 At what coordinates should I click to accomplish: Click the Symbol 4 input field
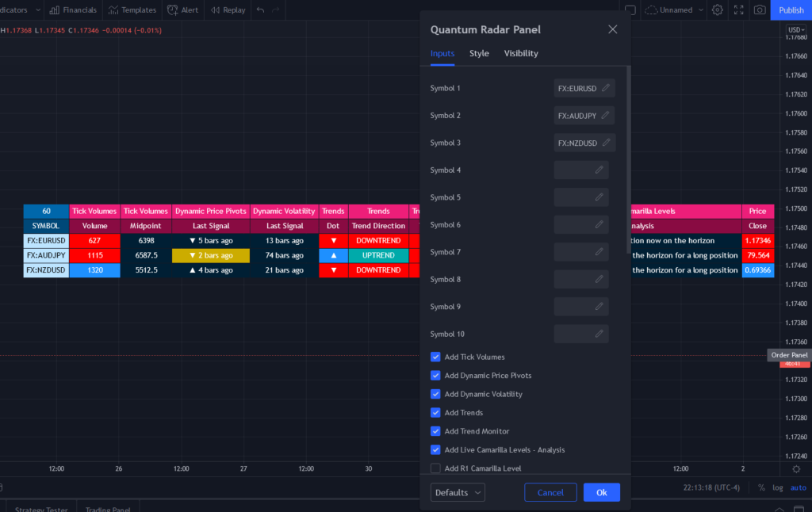580,170
